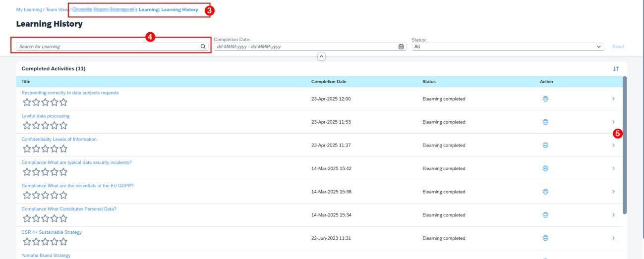Open Compliance essentials of the EU GDPR link
Image resolution: width=644 pixels, height=259 pixels.
(x=77, y=186)
